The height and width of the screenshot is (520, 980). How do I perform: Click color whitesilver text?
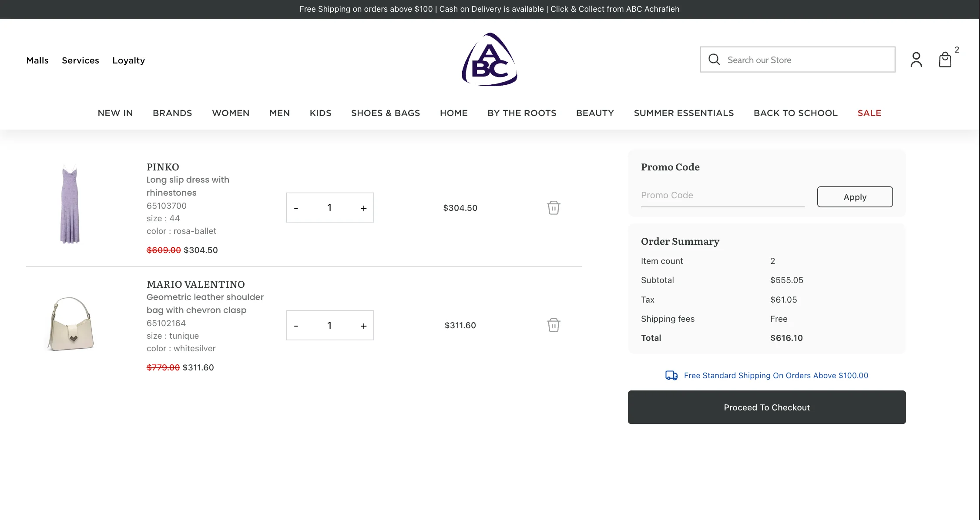click(x=181, y=348)
